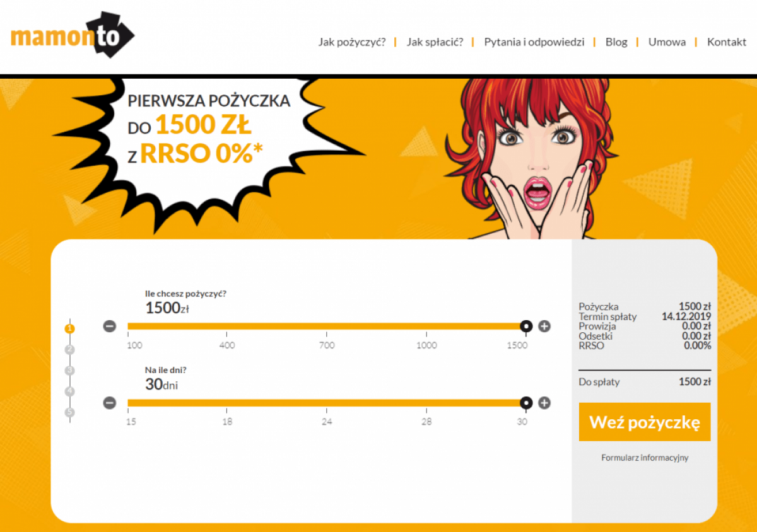The width and height of the screenshot is (757, 532).
Task: Click the Termin spłaty date 14.12.2019
Action: pyautogui.click(x=686, y=316)
